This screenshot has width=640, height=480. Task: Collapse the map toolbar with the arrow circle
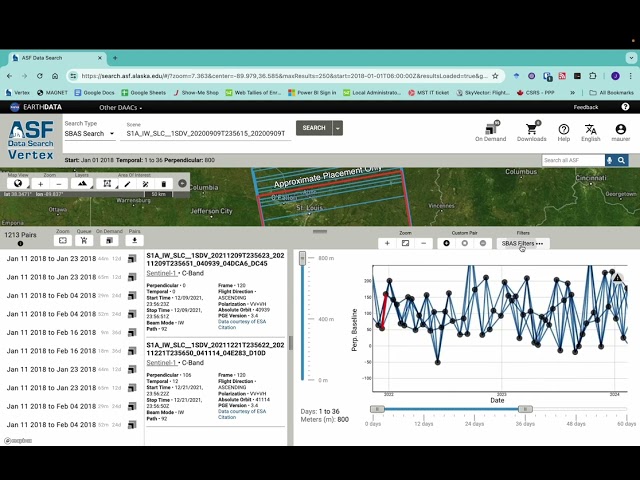click(x=182, y=184)
